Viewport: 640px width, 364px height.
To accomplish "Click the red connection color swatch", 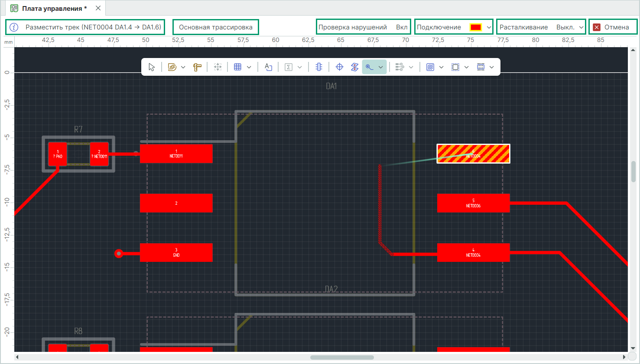I will tap(475, 27).
